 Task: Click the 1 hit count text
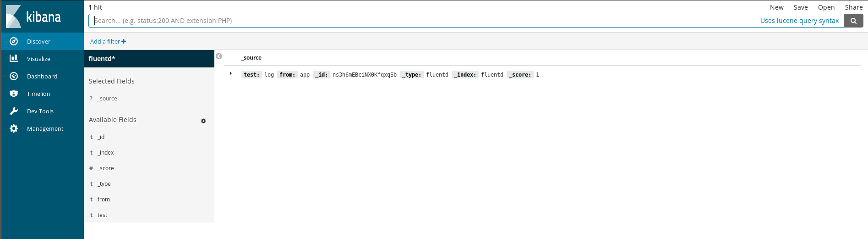pos(95,7)
